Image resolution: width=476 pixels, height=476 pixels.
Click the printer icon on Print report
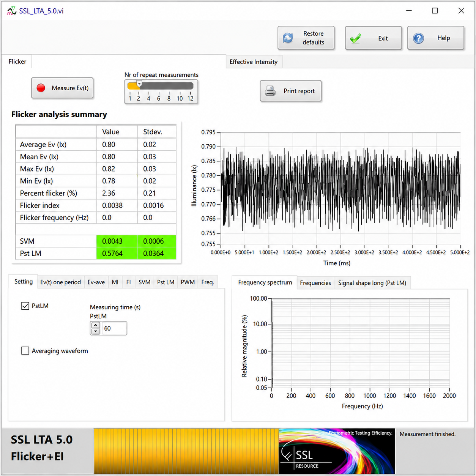point(270,91)
